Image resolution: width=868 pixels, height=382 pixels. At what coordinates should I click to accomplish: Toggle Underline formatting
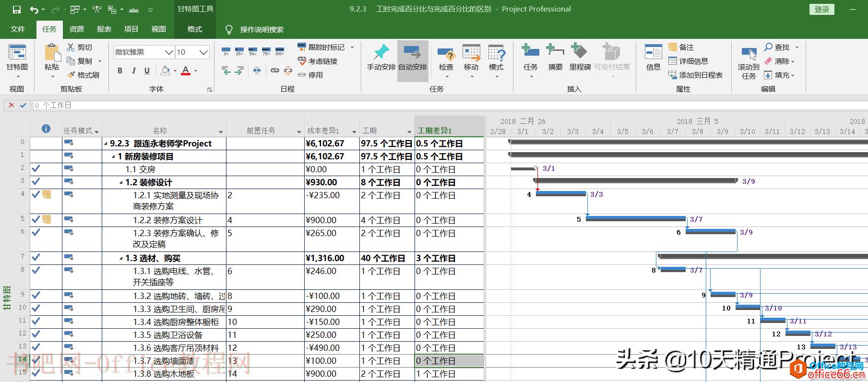click(x=147, y=71)
